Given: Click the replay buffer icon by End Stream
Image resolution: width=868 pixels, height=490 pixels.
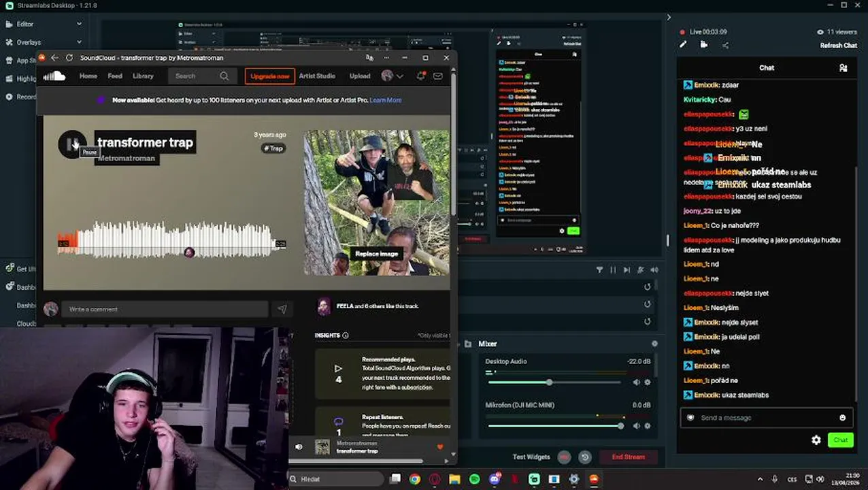Looking at the screenshot, I should [584, 457].
